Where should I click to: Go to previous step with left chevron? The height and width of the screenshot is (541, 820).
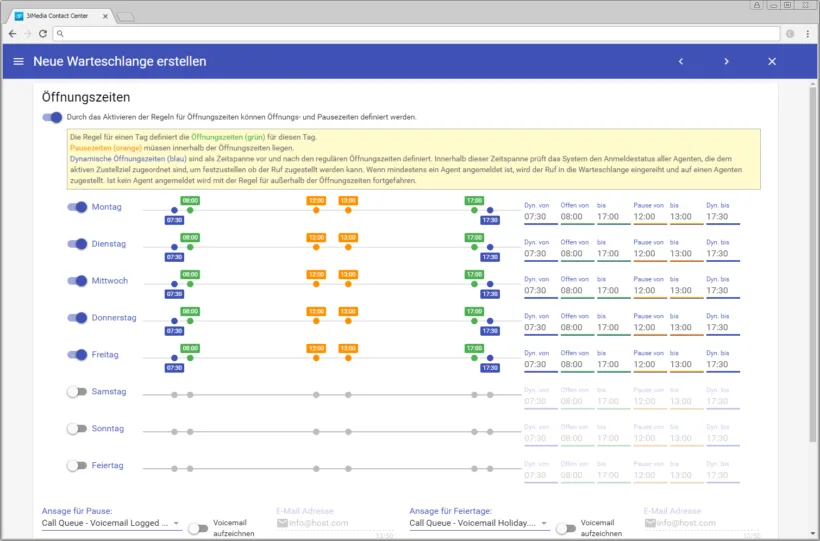click(x=681, y=61)
